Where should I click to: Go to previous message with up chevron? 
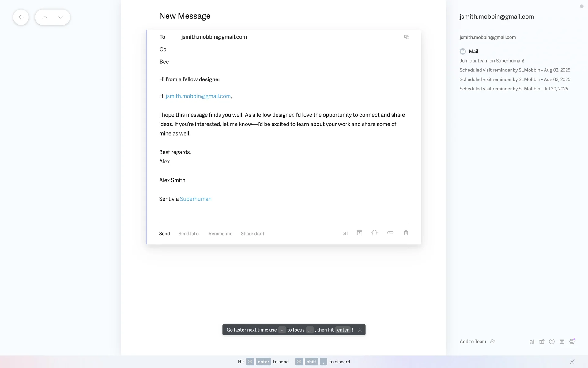pos(45,17)
